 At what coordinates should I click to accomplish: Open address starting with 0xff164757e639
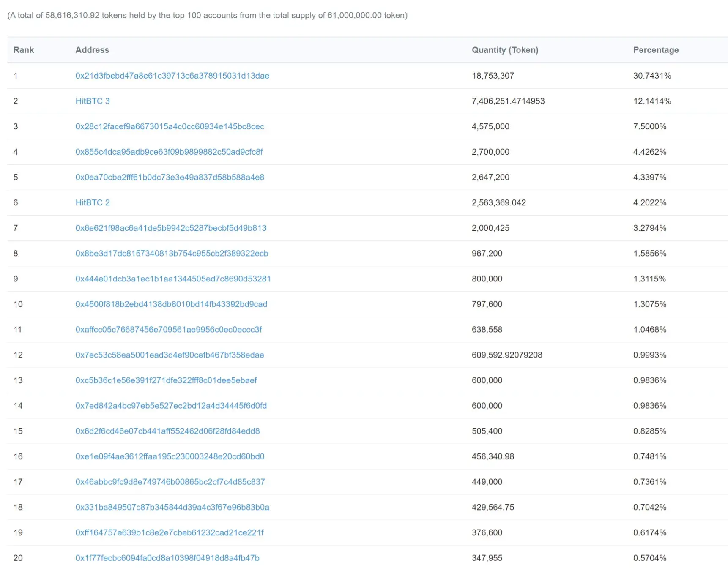pyautogui.click(x=170, y=532)
